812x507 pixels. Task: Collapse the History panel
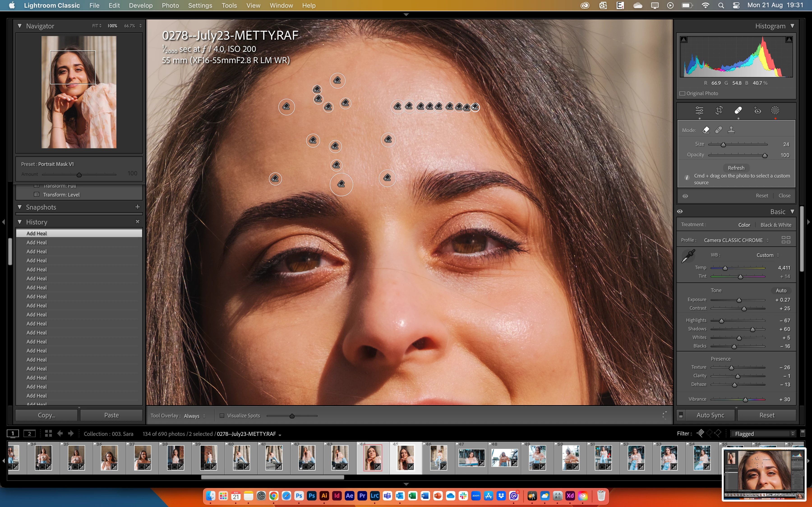[19, 222]
